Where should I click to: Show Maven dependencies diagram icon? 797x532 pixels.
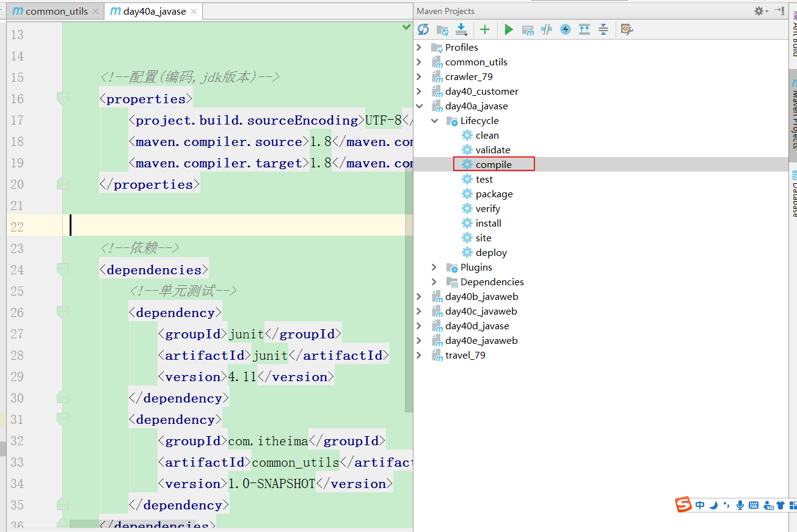pyautogui.click(x=584, y=29)
